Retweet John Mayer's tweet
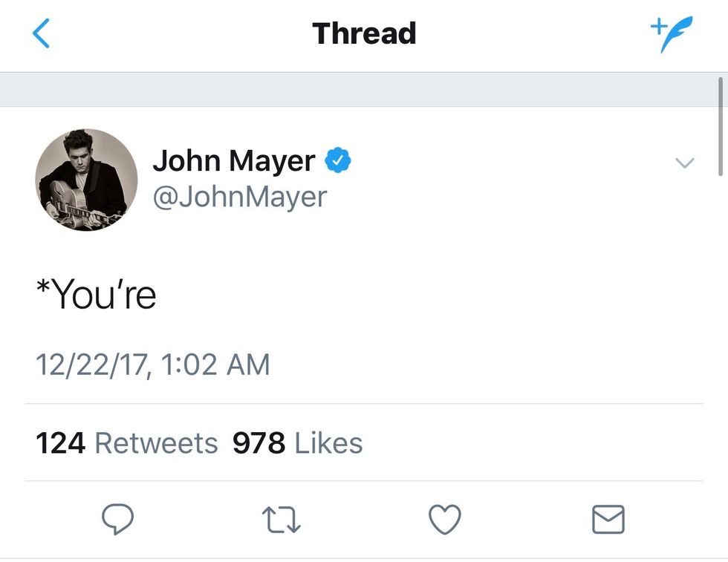This screenshot has width=728, height=562. click(x=282, y=519)
